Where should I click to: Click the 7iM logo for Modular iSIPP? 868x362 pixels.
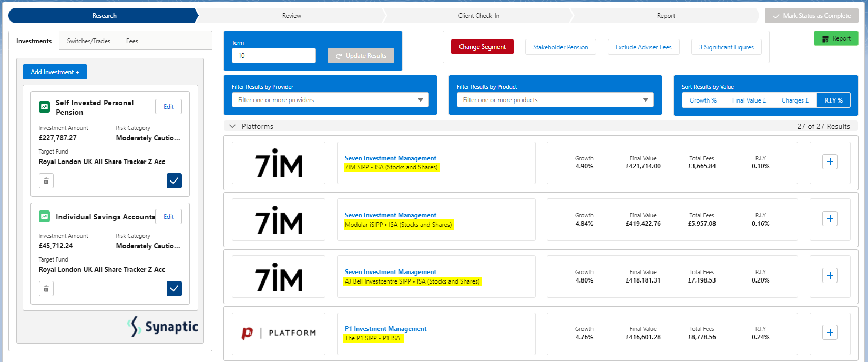tap(279, 219)
